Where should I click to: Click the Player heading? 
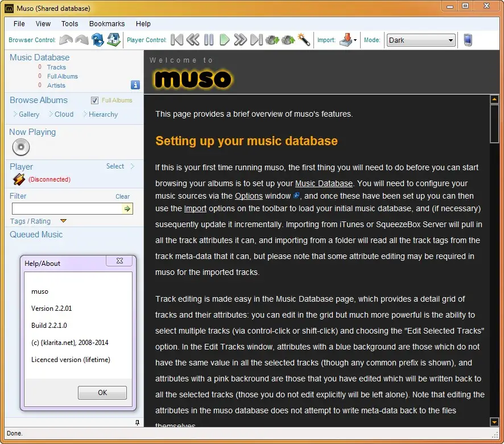point(21,166)
